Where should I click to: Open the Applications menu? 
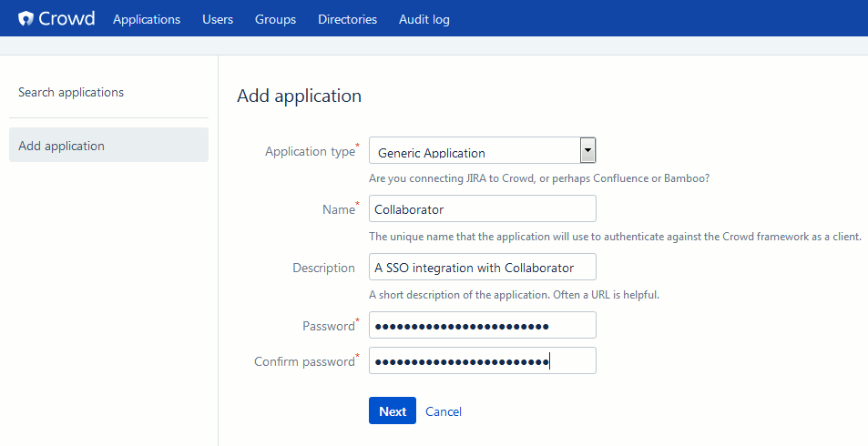pos(147,19)
